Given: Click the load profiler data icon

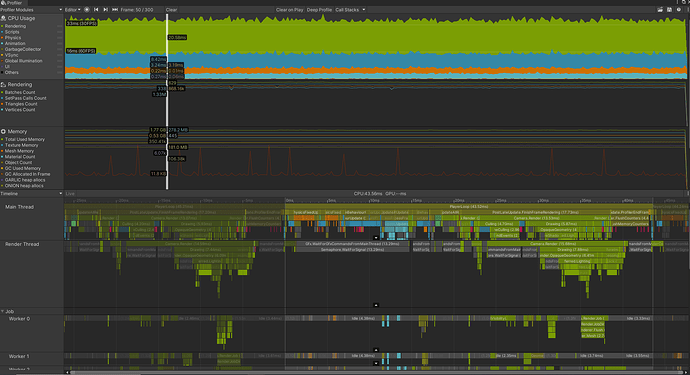Looking at the screenshot, I should pos(660,10).
